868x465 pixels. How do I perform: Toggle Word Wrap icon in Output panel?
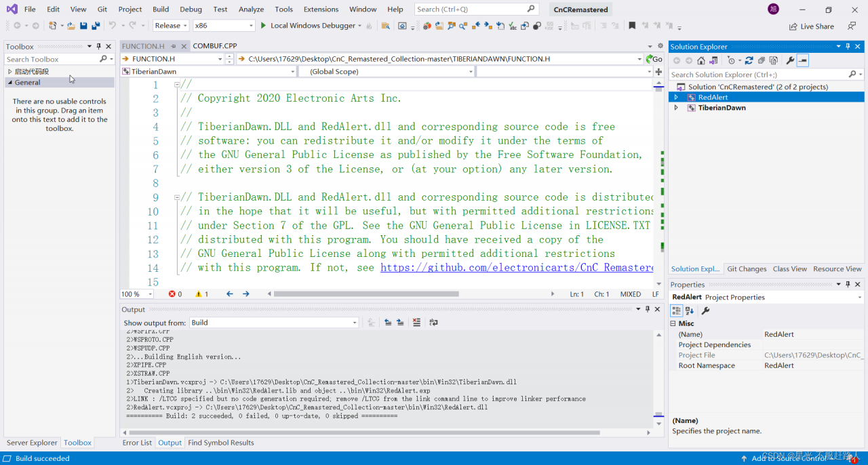coord(433,323)
